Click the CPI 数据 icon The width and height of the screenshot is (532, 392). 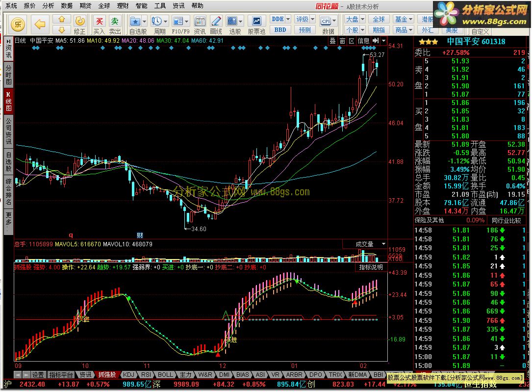click(x=326, y=21)
